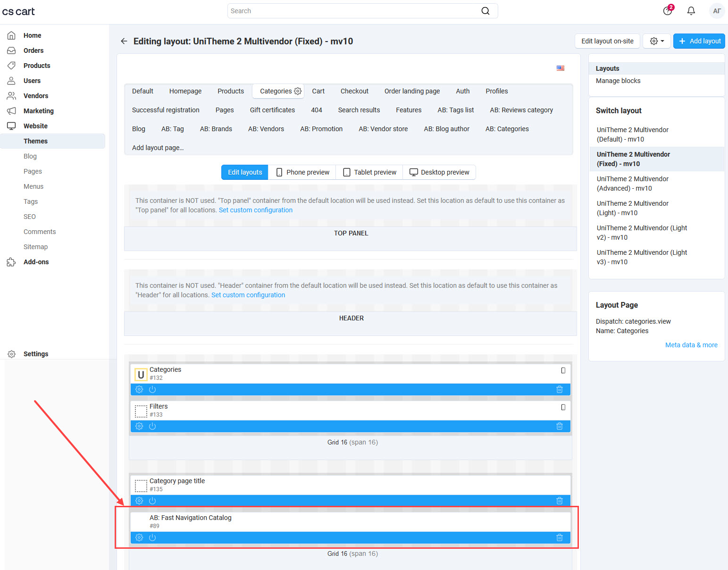Image resolution: width=728 pixels, height=570 pixels.
Task: Select SEO under Website
Action: [30, 217]
